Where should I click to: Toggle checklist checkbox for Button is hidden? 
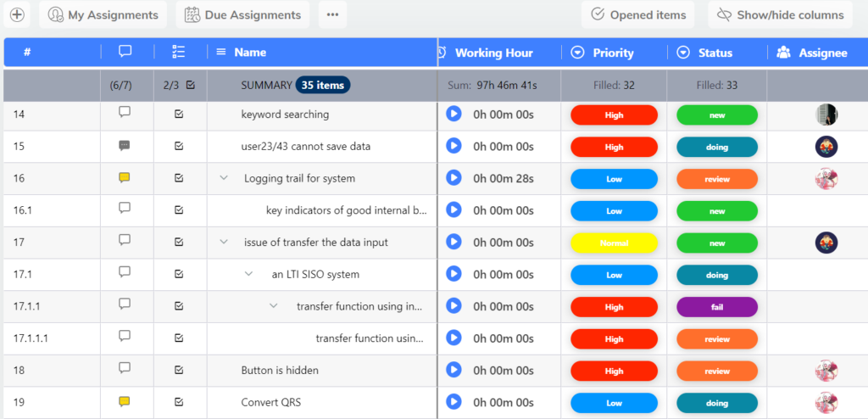pos(179,370)
